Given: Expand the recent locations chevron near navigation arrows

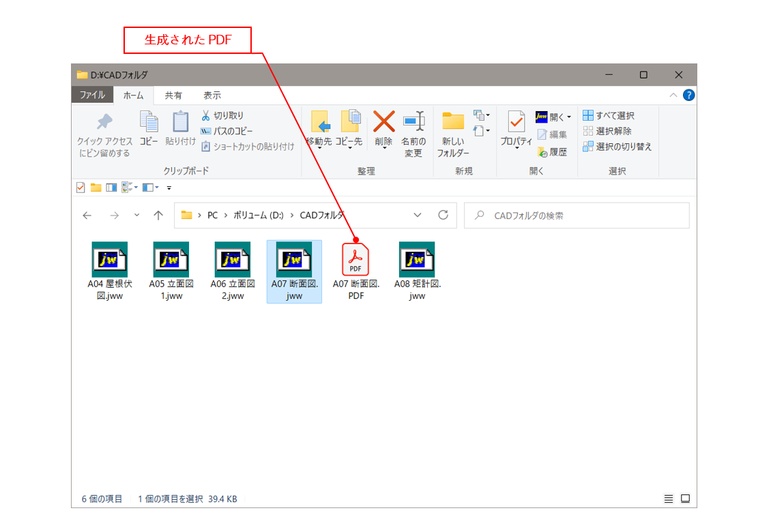Looking at the screenshot, I should click(137, 216).
